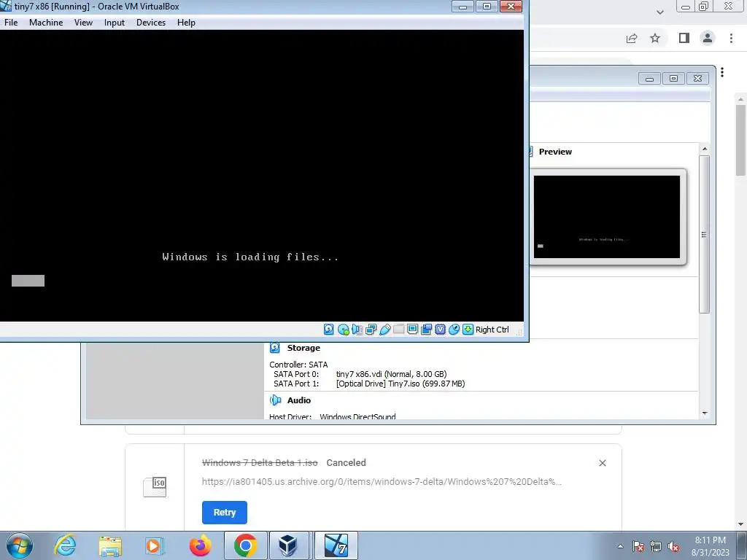The image size is (747, 560).
Task: Bookmark this page with the star icon
Action: pos(655,38)
